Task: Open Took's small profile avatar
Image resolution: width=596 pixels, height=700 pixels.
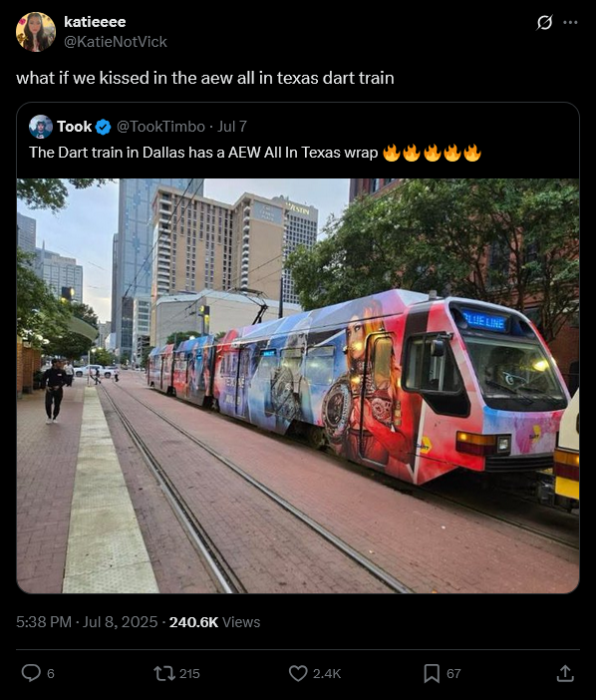Action: [41, 127]
